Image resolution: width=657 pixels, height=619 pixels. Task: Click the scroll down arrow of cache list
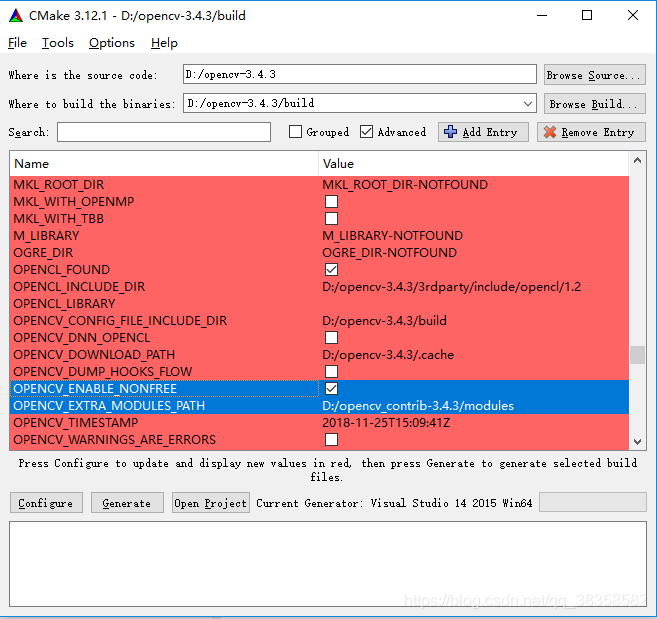(x=637, y=441)
